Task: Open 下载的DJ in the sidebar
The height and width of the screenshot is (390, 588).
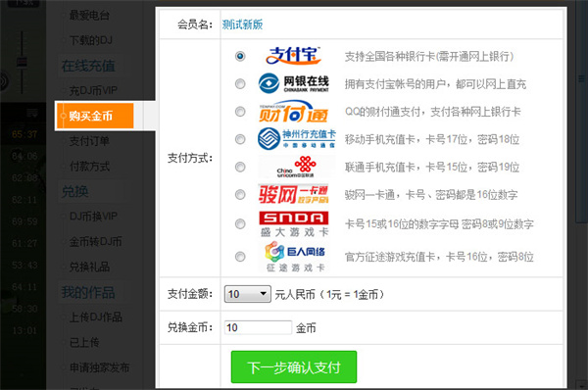Action: (x=91, y=40)
